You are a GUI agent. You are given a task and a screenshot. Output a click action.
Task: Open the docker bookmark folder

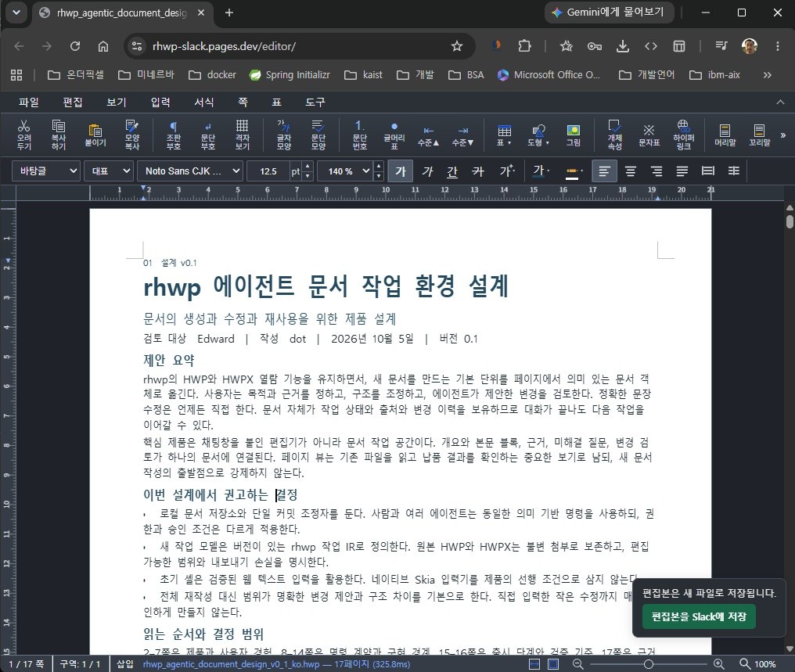212,75
